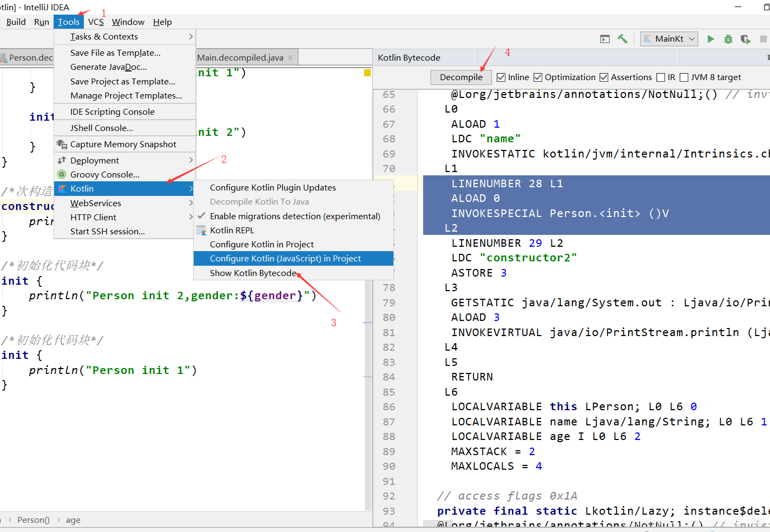The width and height of the screenshot is (770, 532).
Task: Switch to the Main.decompiled.java tab
Action: [240, 58]
